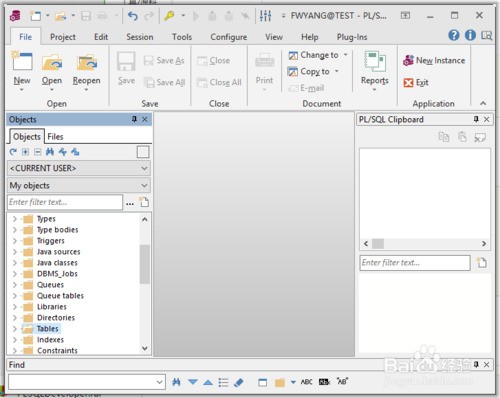This screenshot has width=500, height=398.
Task: Toggle the ABC case sensitive search option
Action: coord(307,382)
